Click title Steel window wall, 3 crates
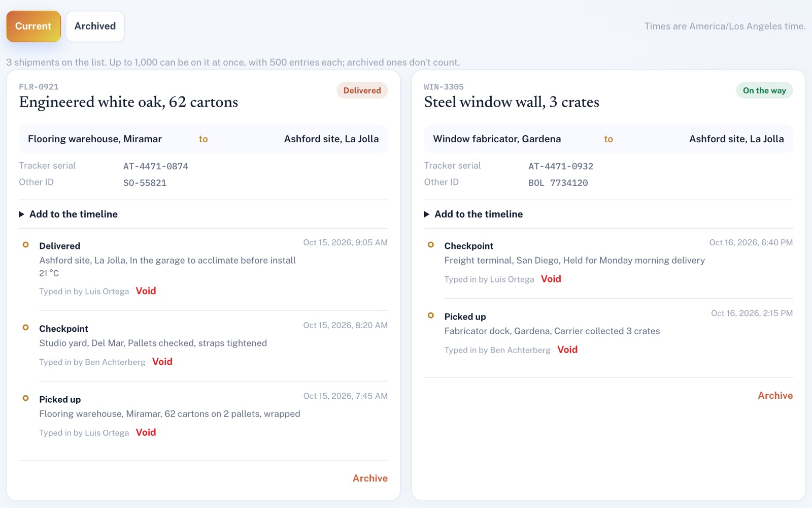The width and height of the screenshot is (812, 508). point(512,102)
